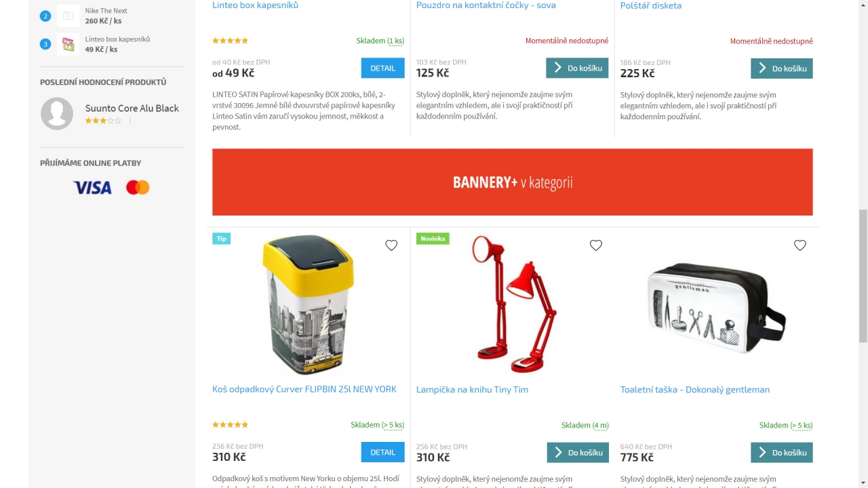This screenshot has height=488, width=868.
Task: Click the heart icon on the Dokonalý gentleman toiletry bag
Action: click(800, 245)
